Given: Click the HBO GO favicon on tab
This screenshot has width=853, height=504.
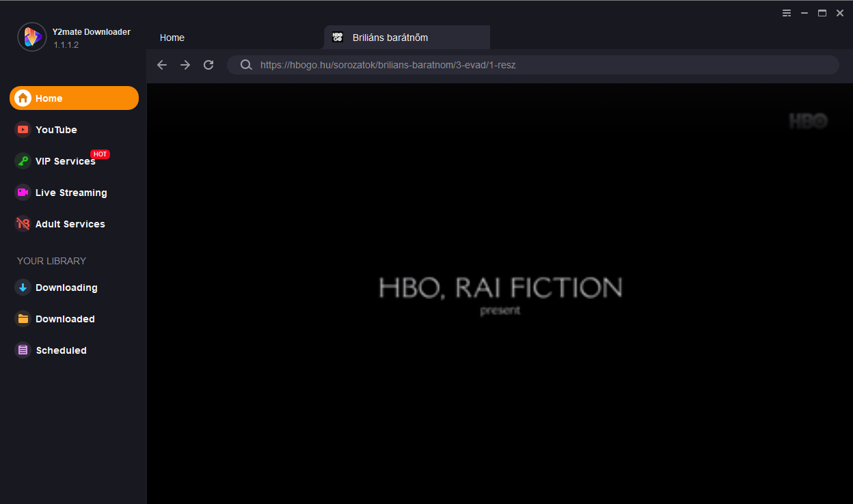Looking at the screenshot, I should (338, 38).
